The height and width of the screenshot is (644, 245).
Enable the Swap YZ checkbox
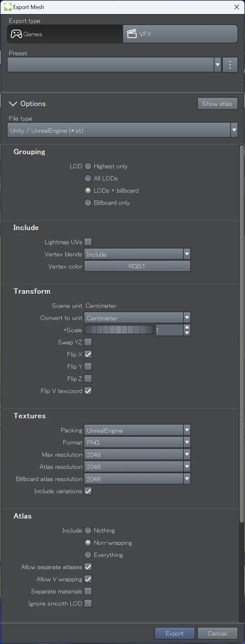coord(88,342)
